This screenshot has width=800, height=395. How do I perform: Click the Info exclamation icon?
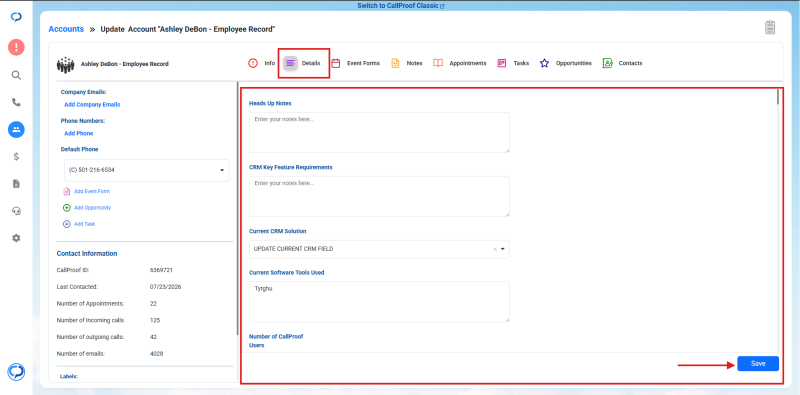[x=253, y=63]
